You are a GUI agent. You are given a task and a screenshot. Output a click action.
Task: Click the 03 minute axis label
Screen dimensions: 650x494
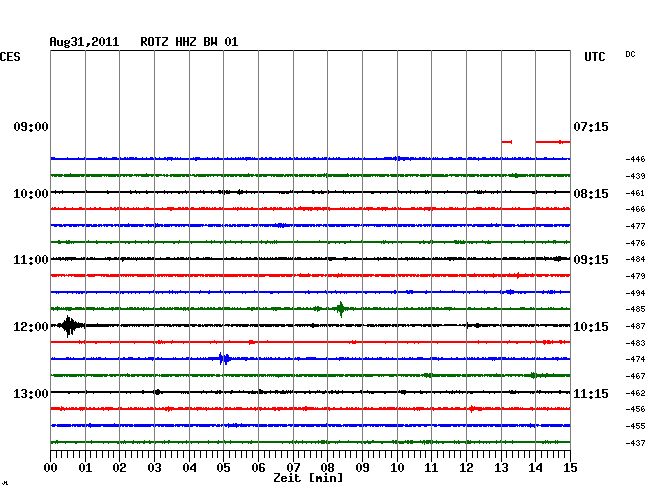[x=155, y=468]
